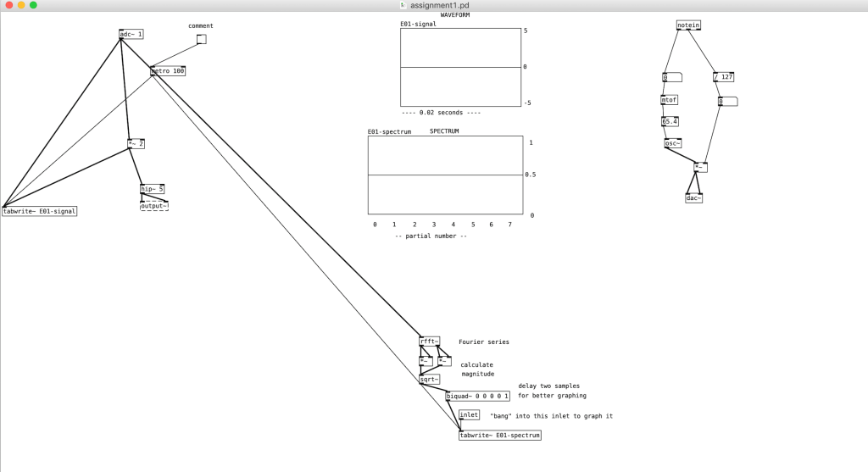Select the dashed output~ object
The height and width of the screenshot is (472, 868).
click(154, 206)
